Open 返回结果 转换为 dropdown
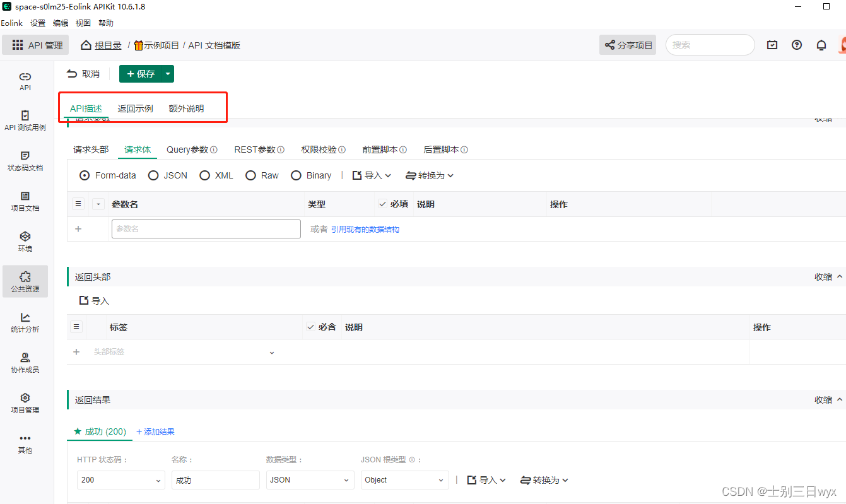This screenshot has height=504, width=846. 544,480
